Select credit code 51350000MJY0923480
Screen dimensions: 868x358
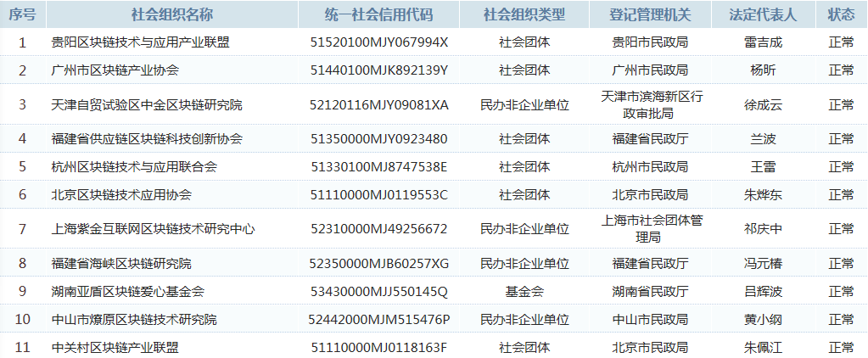tap(379, 139)
